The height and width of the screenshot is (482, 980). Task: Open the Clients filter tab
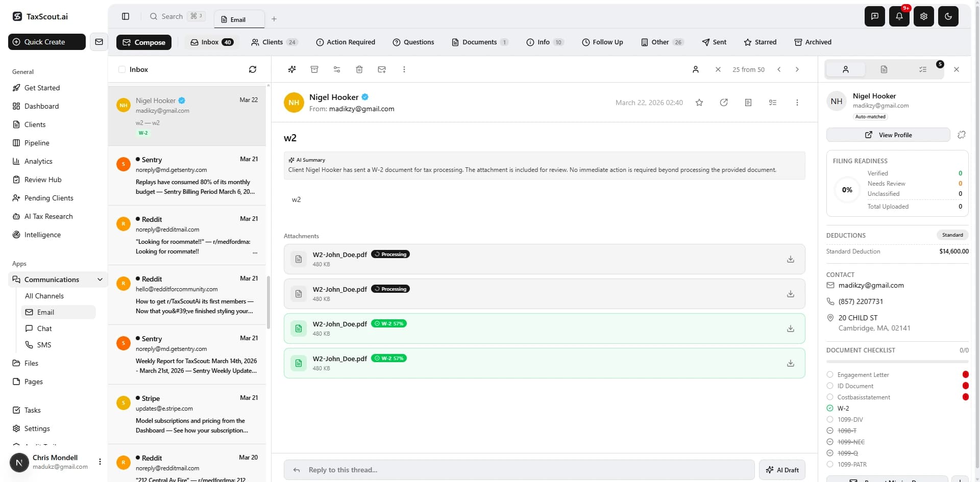click(x=275, y=42)
